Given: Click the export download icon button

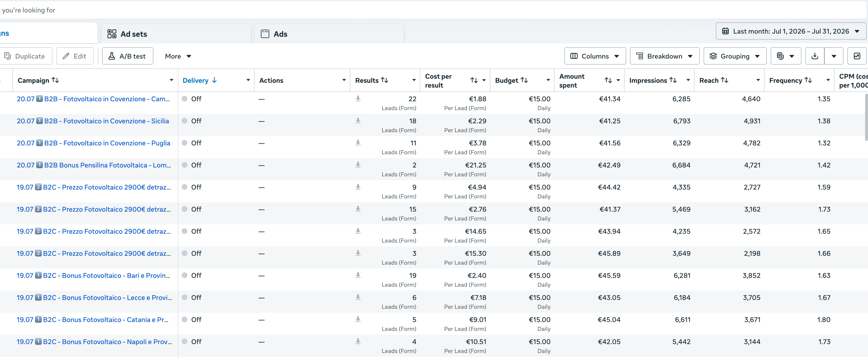Looking at the screenshot, I should pyautogui.click(x=814, y=56).
